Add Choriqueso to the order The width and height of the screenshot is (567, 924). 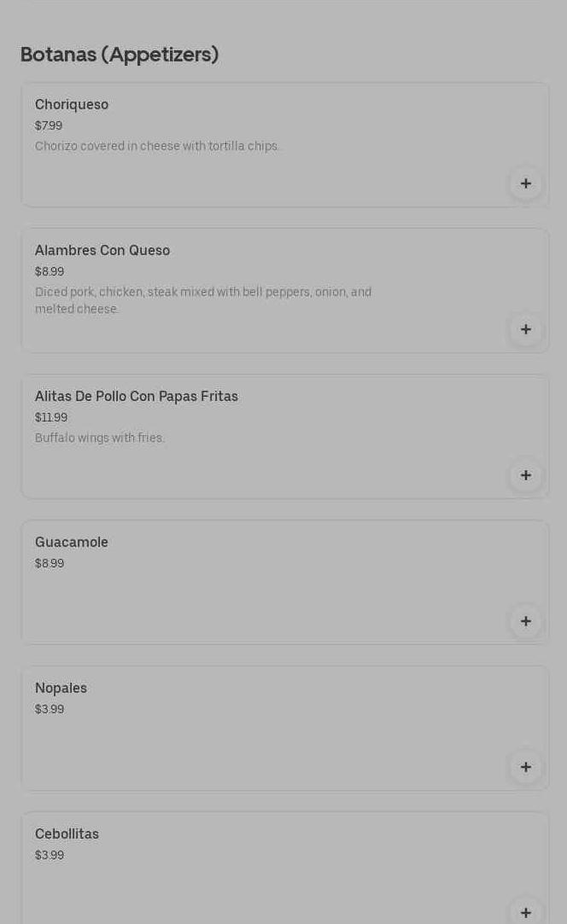(525, 183)
